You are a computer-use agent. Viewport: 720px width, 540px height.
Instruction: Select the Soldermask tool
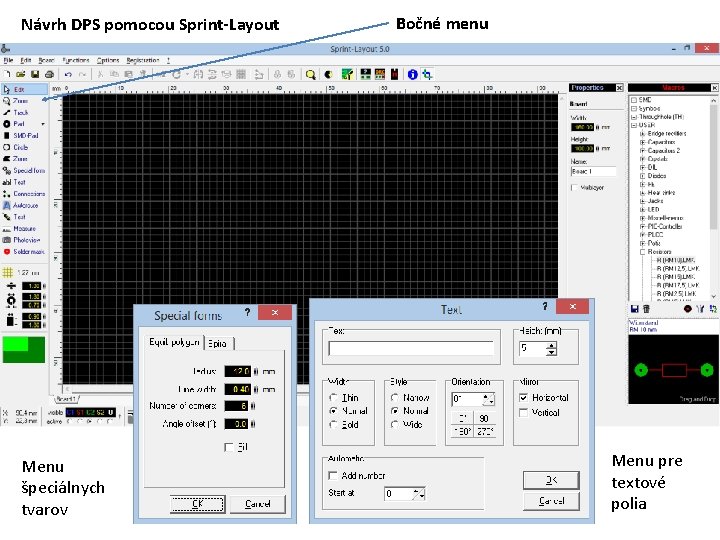pyautogui.click(x=24, y=252)
